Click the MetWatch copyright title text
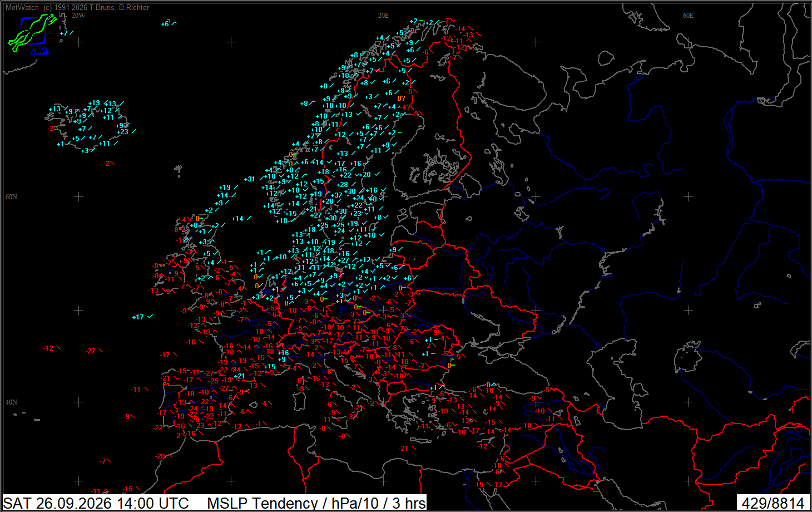 pyautogui.click(x=77, y=7)
